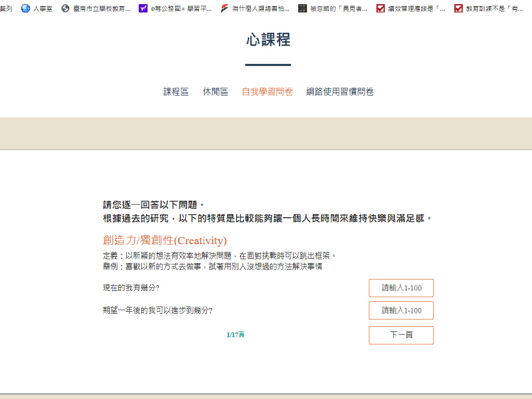Click the 心課程 page title
The width and height of the screenshot is (532, 399).
268,39
